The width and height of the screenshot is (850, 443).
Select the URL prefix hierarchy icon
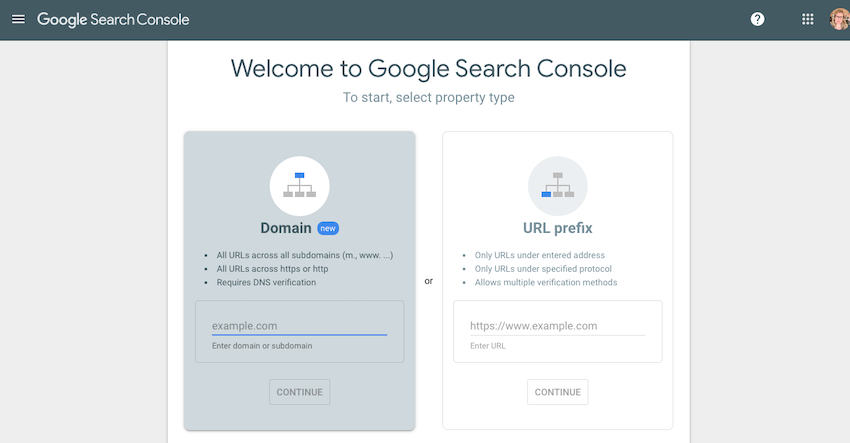(558, 186)
